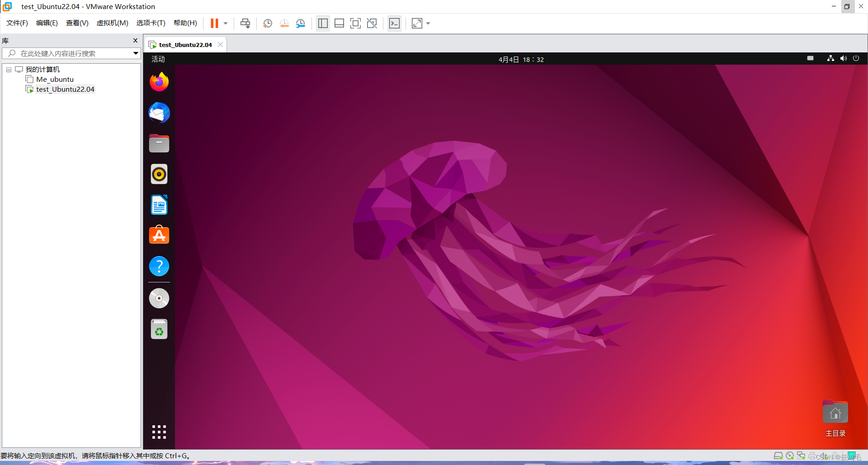This screenshot has height=465, width=868.
Task: Open the Ubuntu power menu icon
Action: pyautogui.click(x=856, y=58)
